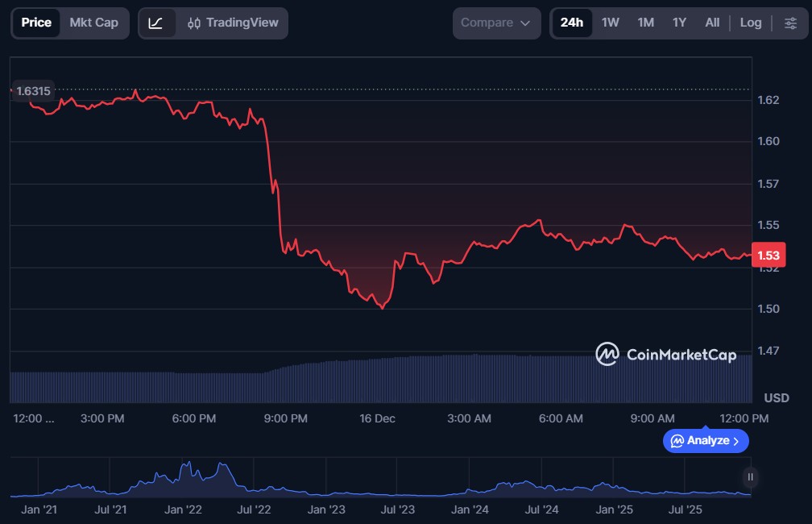Switch chart to Mkt Cap view

tap(93, 23)
